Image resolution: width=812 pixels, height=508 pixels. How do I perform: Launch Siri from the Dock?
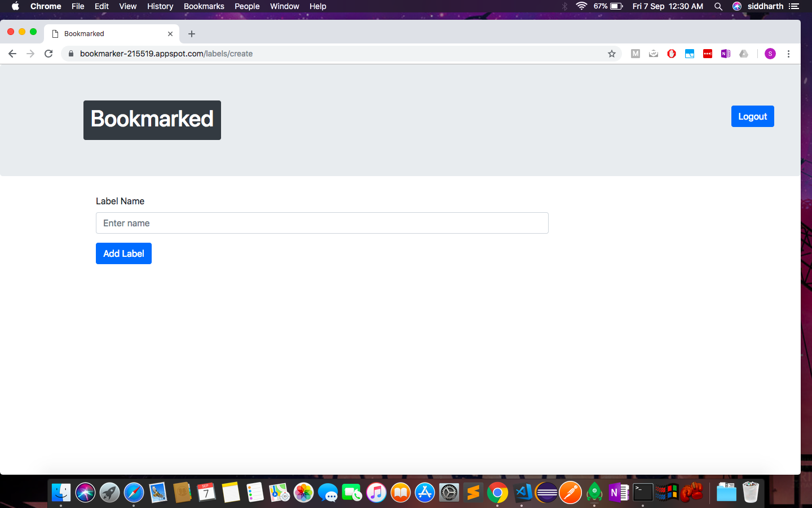point(85,493)
